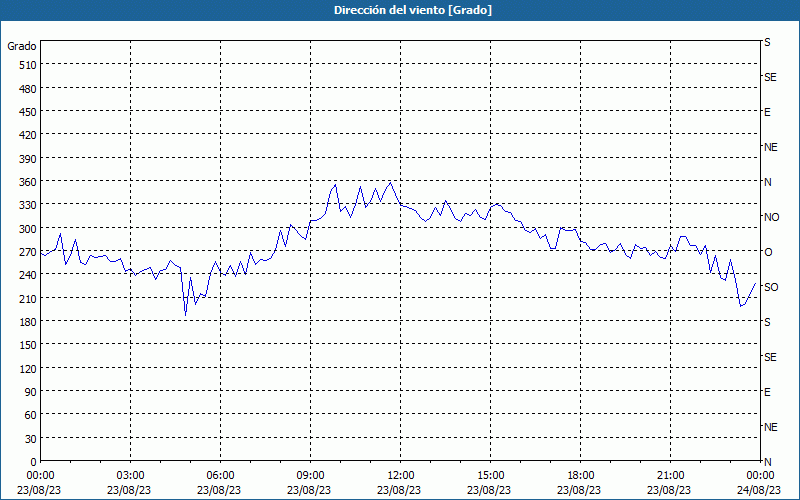Pick the "NE" compass label beside the 30 gridline
The width and height of the screenshot is (800, 500).
[x=771, y=427]
